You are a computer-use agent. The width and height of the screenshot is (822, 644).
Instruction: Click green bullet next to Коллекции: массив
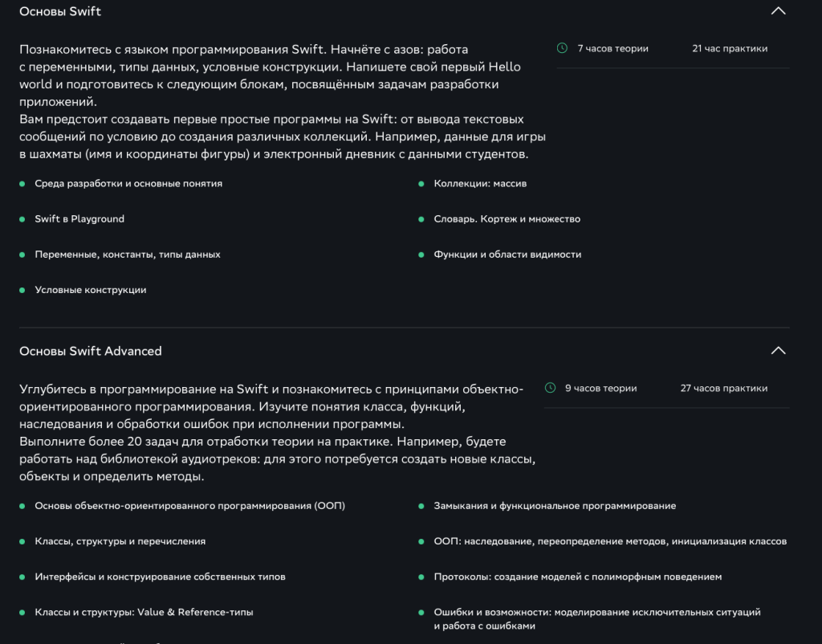click(421, 184)
